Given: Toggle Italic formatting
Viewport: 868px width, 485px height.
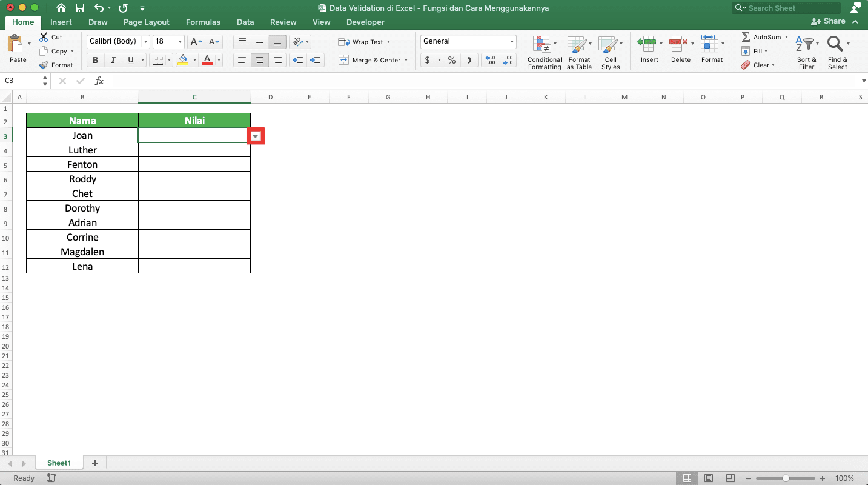Looking at the screenshot, I should click(113, 60).
